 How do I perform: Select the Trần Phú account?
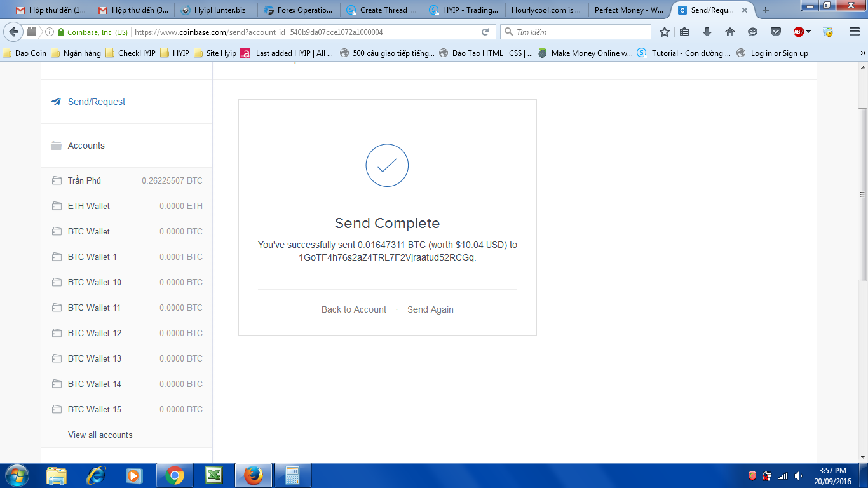point(126,180)
